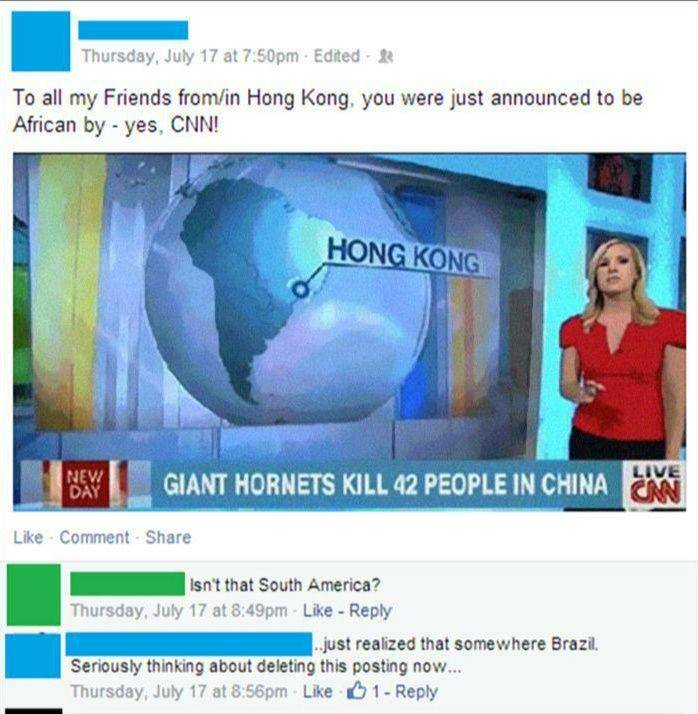Open the blue avatar beside Brazil comment

(33, 656)
